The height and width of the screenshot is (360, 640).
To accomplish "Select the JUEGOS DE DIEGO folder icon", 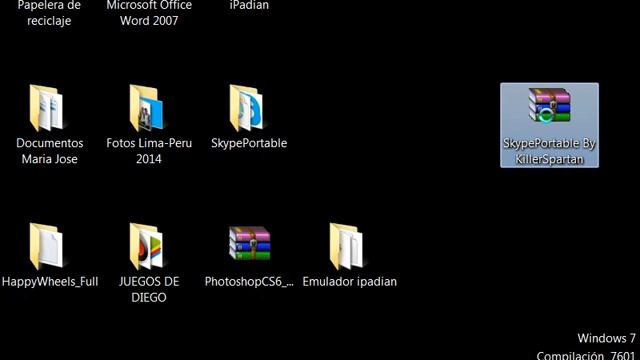I will click(x=147, y=246).
